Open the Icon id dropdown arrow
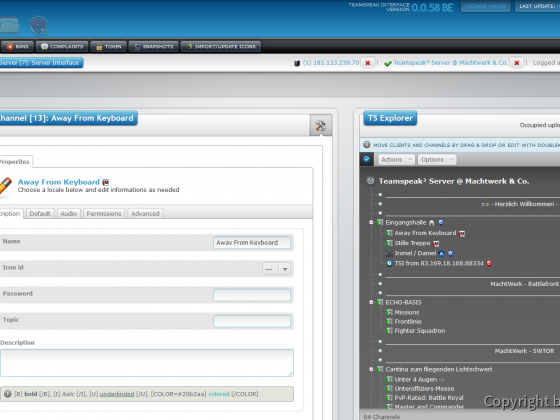This screenshot has width=560, height=420. point(285,269)
